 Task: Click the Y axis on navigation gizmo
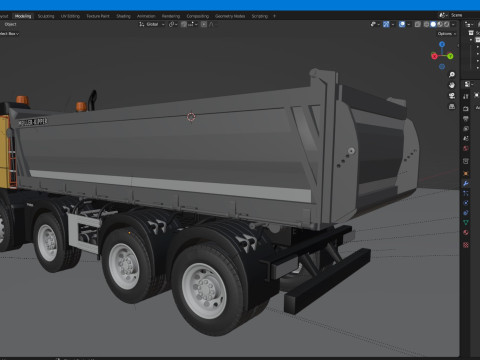click(x=450, y=56)
